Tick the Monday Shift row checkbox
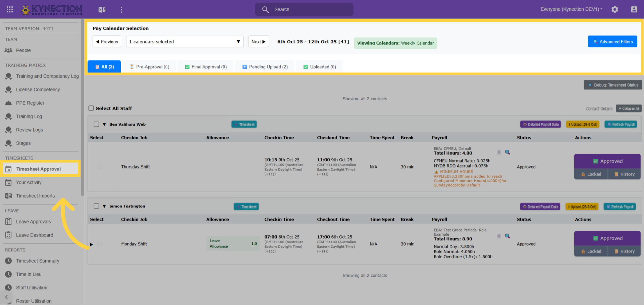This screenshot has width=644, height=305. tap(99, 244)
